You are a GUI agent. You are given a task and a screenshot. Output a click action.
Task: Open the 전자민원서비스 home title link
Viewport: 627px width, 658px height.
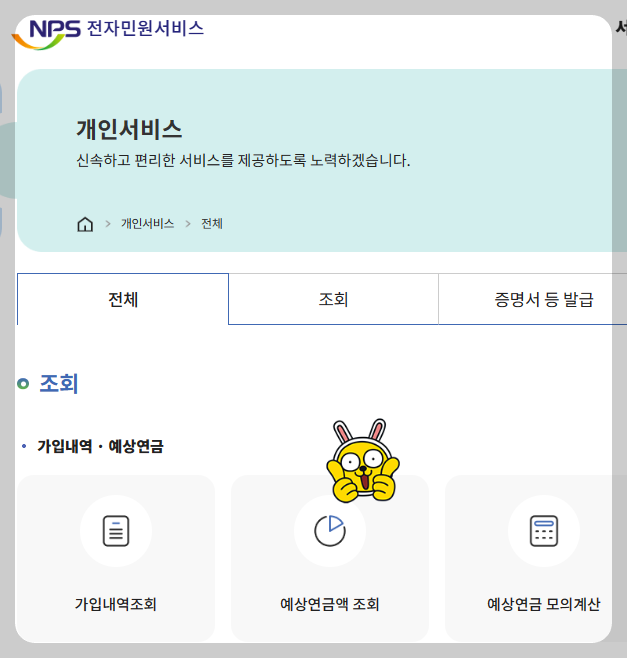[x=145, y=29]
